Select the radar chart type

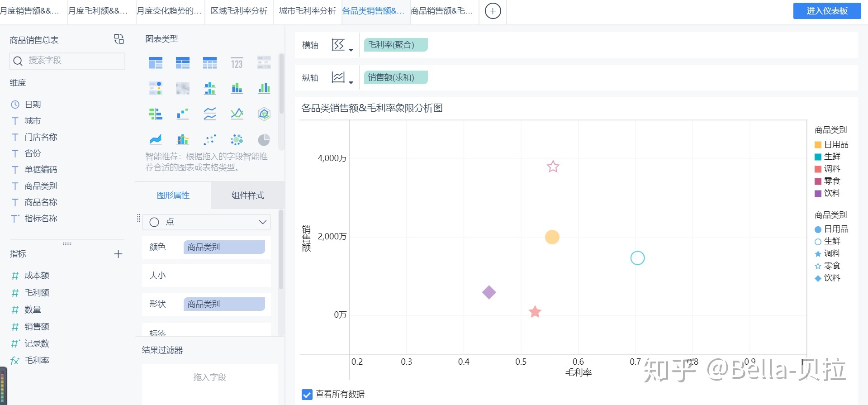coord(264,114)
